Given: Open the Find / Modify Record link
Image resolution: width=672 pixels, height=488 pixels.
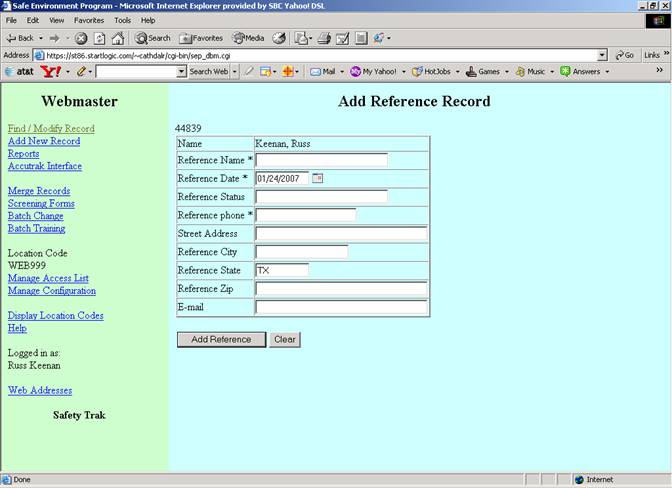Looking at the screenshot, I should point(51,129).
